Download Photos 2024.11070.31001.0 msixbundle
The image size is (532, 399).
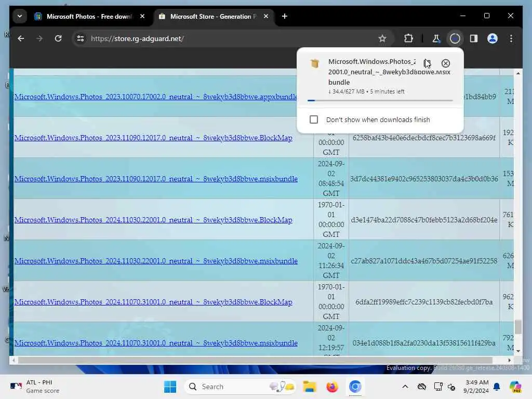(x=156, y=343)
